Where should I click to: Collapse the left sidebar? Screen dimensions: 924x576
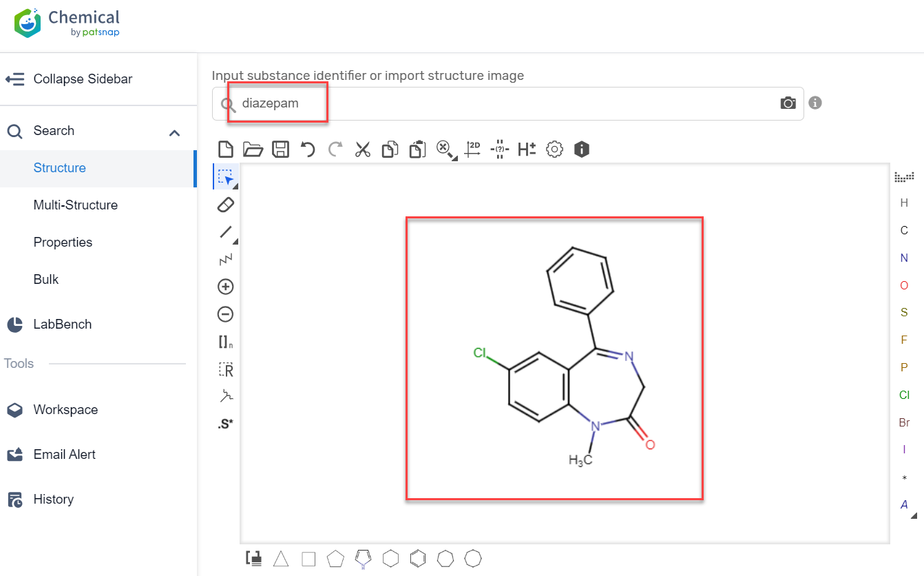coord(83,79)
